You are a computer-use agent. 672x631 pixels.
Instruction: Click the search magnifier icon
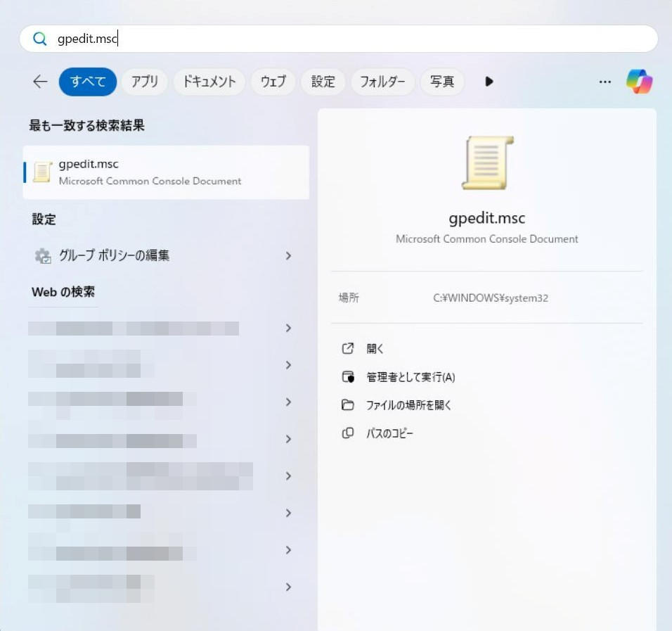[40, 39]
